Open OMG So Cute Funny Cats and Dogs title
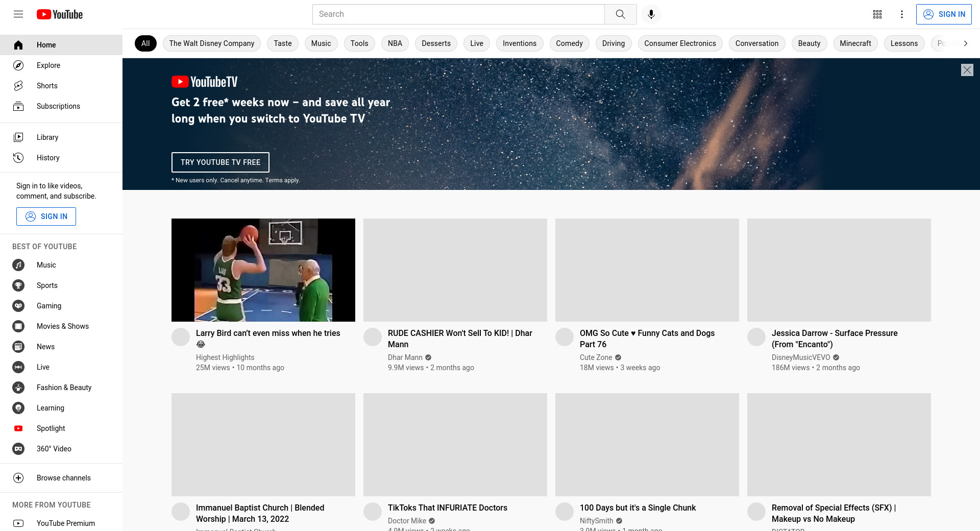Screen dimensions: 980x531 click(647, 339)
